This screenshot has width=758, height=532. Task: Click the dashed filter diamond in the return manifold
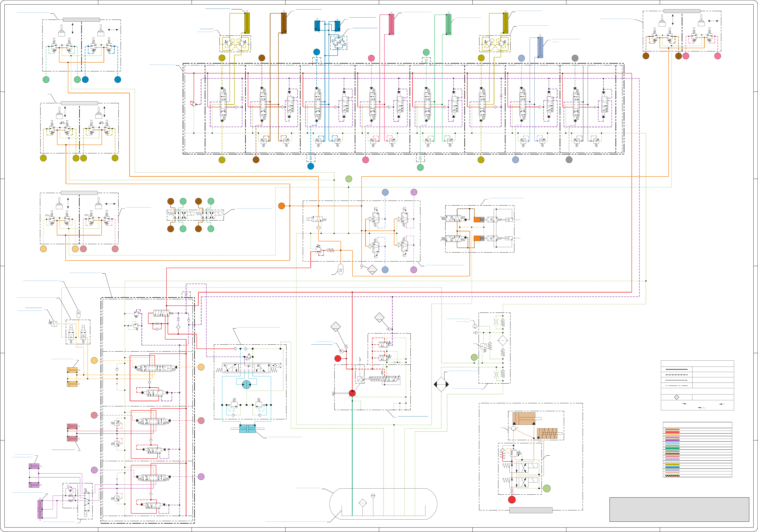pyautogui.click(x=503, y=340)
